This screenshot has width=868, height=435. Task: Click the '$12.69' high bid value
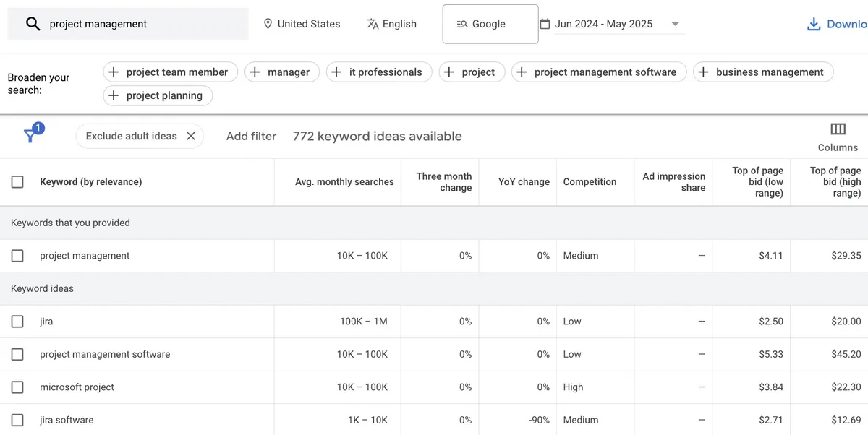point(846,420)
